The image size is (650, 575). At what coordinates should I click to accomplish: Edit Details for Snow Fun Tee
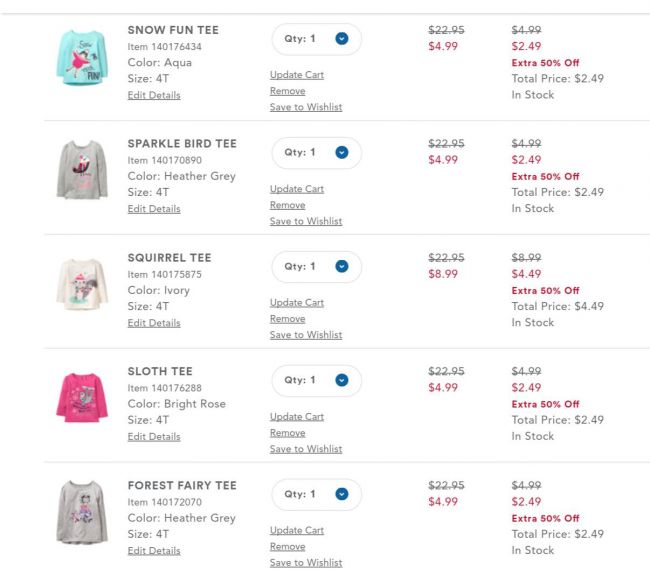coord(154,95)
